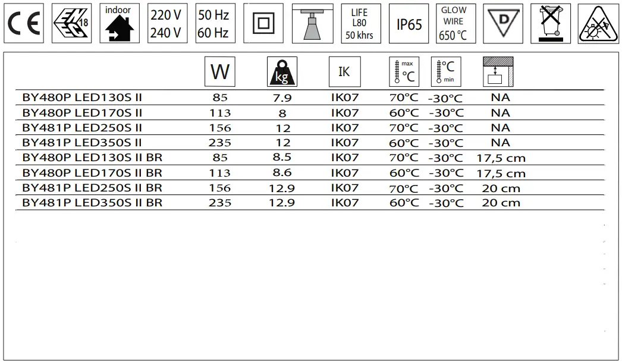
Task: Select the ceiling-mounted luminaire icon
Action: pos(312,23)
